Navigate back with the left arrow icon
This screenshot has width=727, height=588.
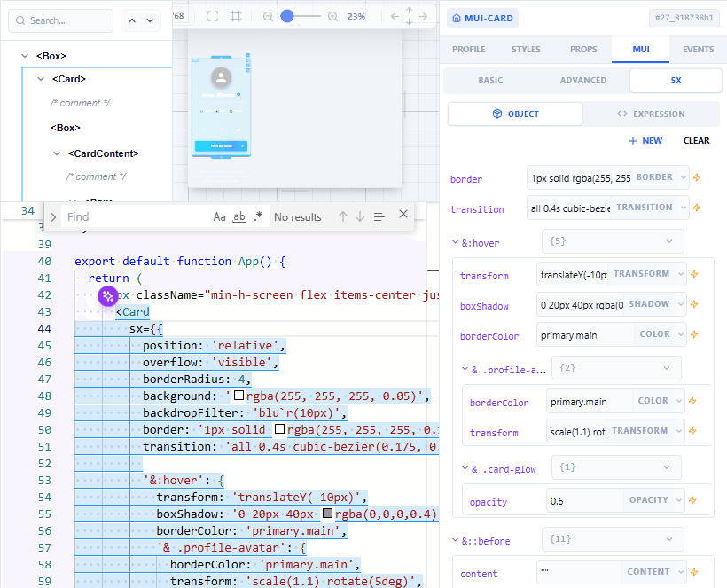395,16
